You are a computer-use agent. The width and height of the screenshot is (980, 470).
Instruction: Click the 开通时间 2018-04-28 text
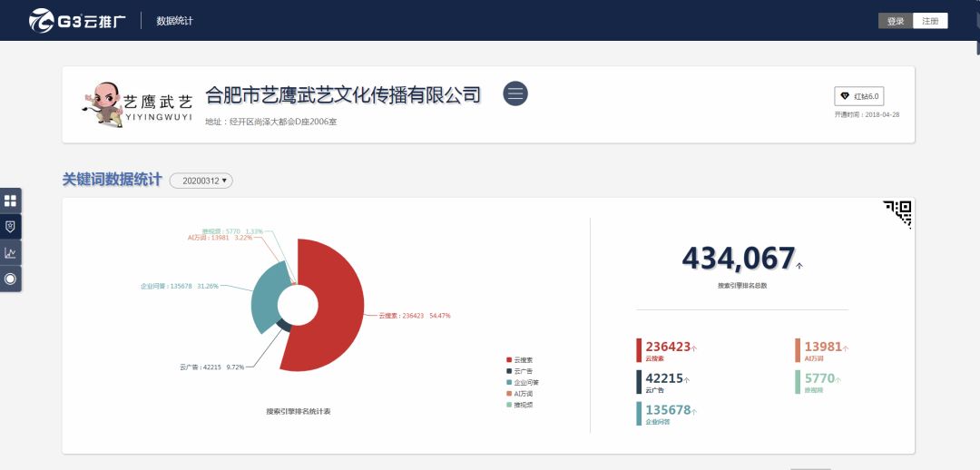867,115
